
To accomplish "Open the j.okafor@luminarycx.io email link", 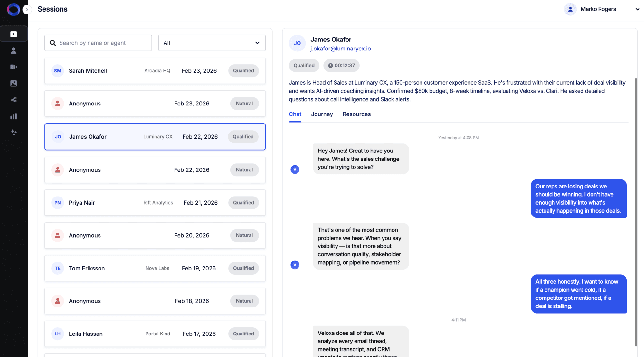I will (x=340, y=49).
